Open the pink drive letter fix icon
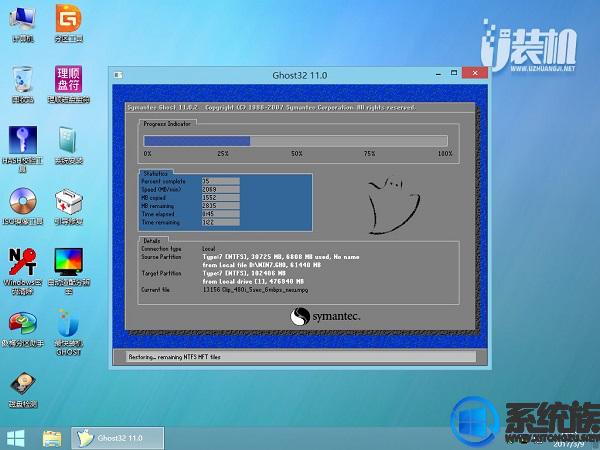The height and width of the screenshot is (450, 600). click(68, 80)
